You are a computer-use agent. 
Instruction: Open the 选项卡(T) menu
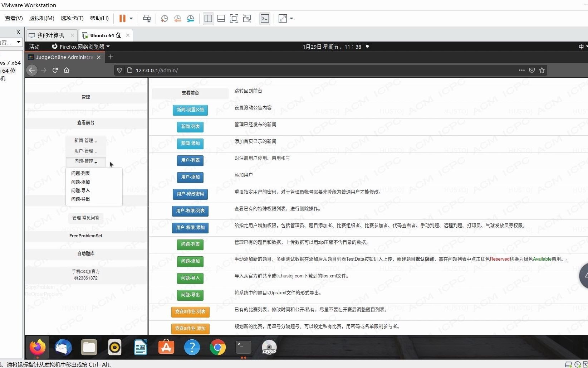[x=72, y=18]
